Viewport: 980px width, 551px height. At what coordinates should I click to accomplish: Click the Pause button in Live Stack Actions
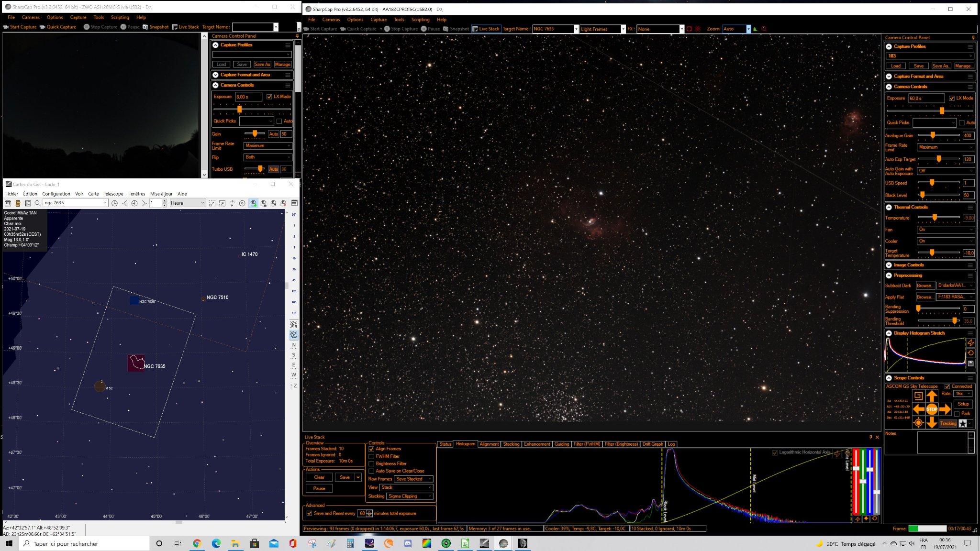tap(319, 489)
